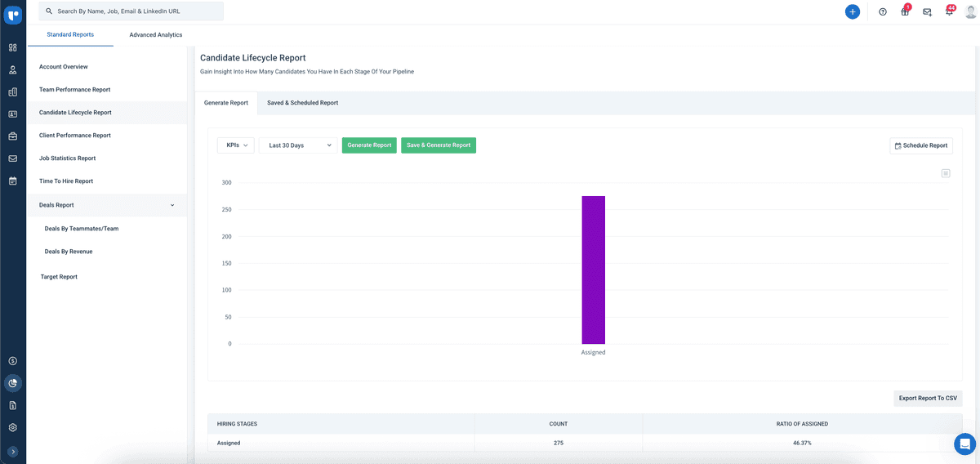Open the Job Statistics Report

pyautogui.click(x=107, y=158)
